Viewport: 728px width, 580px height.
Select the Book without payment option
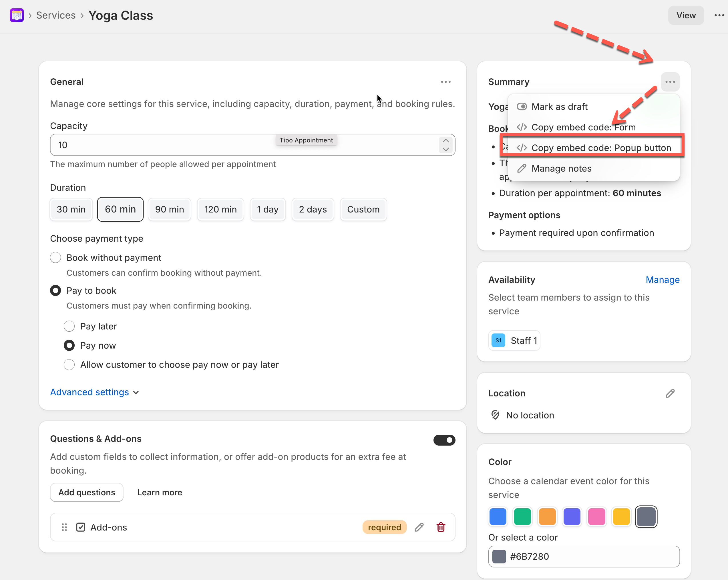55,258
